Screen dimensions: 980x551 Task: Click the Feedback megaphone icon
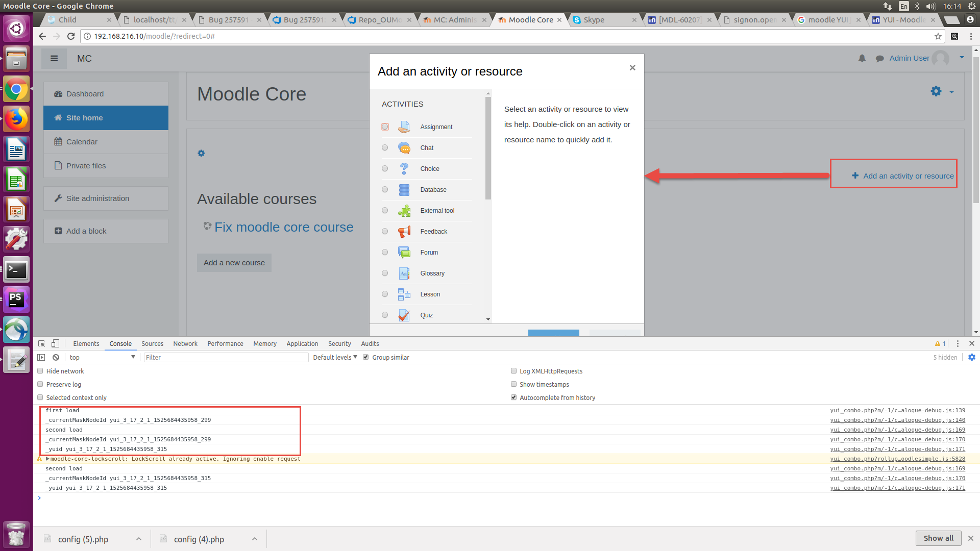(x=404, y=232)
